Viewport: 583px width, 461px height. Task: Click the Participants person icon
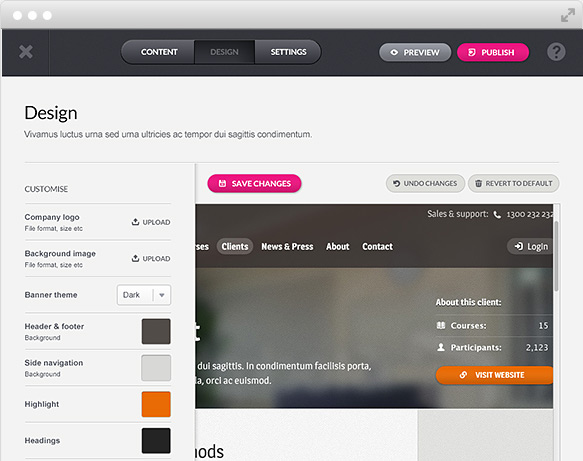tap(441, 347)
